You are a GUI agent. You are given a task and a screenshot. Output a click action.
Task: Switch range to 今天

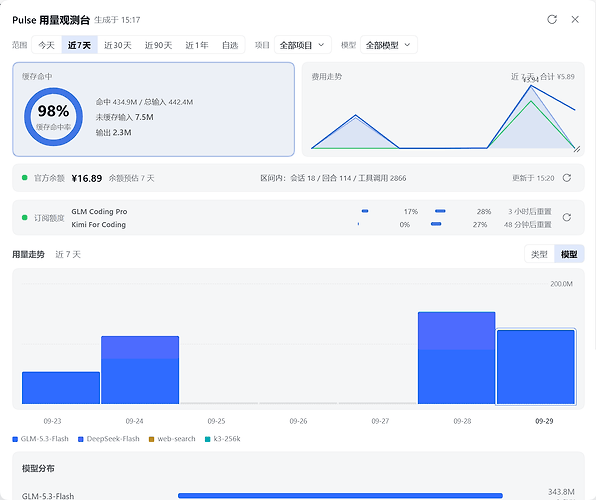click(46, 45)
